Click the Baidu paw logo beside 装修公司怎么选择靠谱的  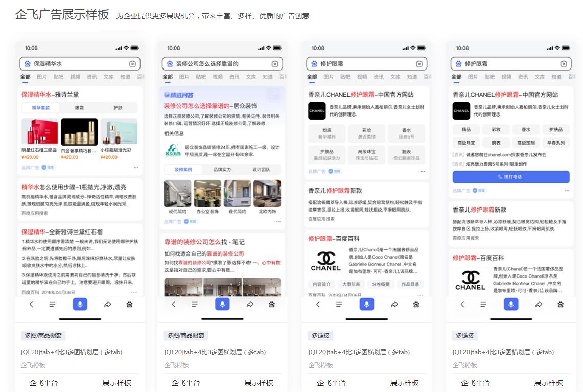click(x=170, y=64)
